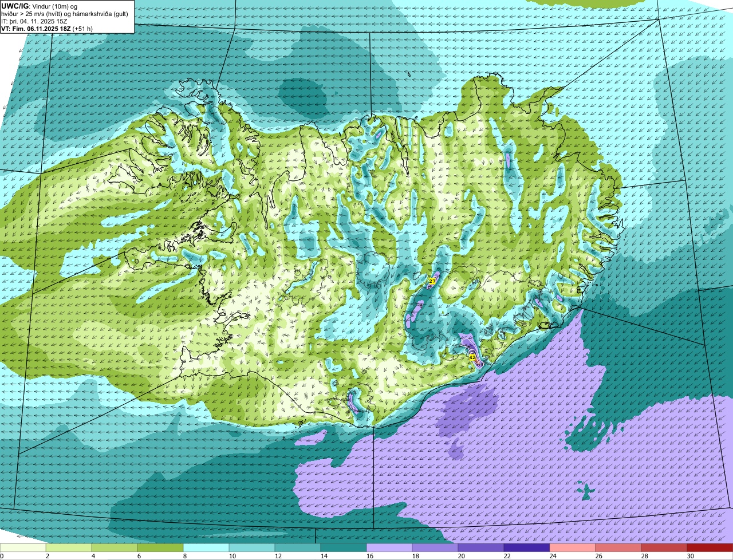Screen dimensions: 733x560
Task: Click the legend scale label '16'
Action: (370, 556)
